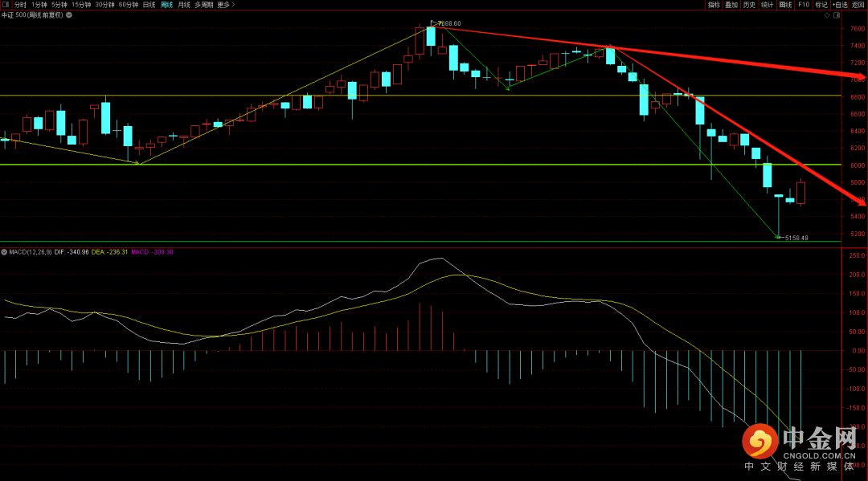Screen dimensions: 868x481
Task: Click the 统计 statistics button
Action: tap(767, 5)
